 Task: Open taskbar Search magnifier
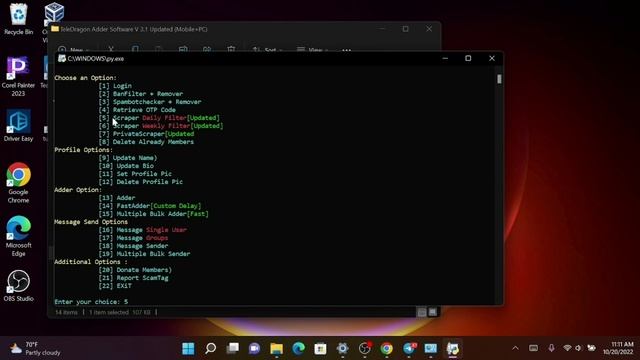tap(210, 348)
